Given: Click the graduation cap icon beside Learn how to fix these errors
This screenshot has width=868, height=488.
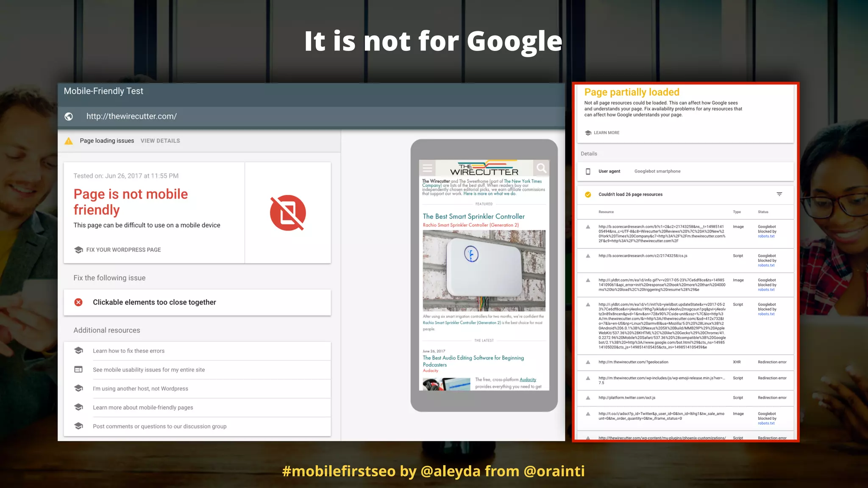Looking at the screenshot, I should click(x=78, y=350).
